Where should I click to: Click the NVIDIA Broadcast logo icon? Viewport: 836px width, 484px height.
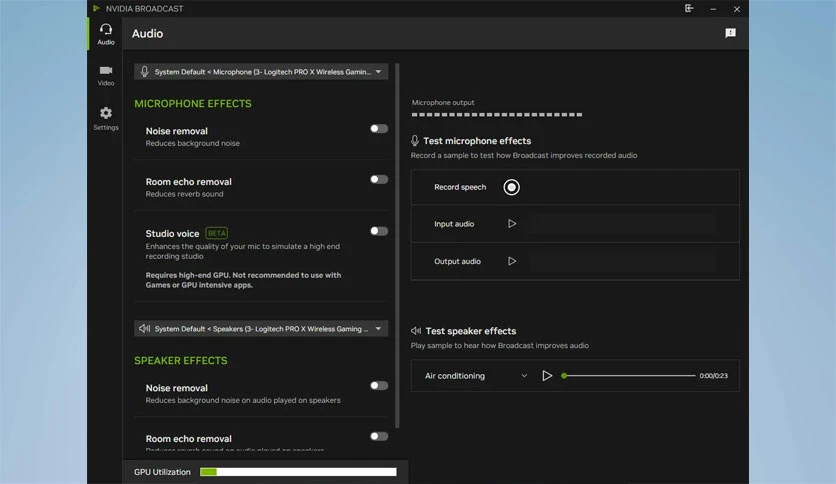click(x=96, y=9)
